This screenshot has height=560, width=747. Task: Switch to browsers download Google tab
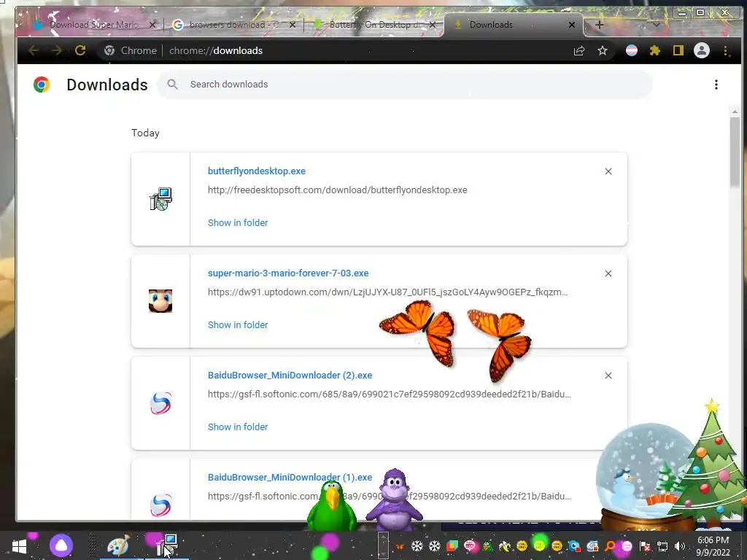233,25
